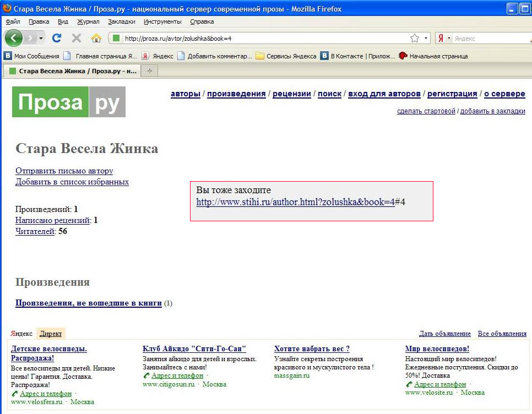This screenshot has width=532, height=414.
Task: Click the Firefox icon in the title bar
Action: coord(7,8)
